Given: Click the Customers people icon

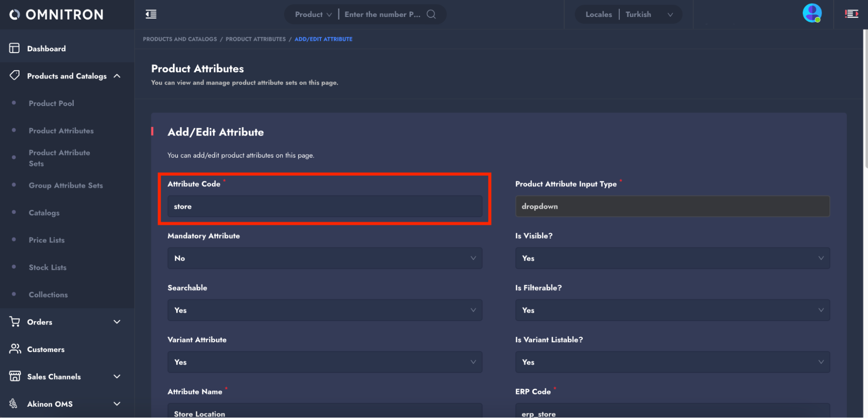Looking at the screenshot, I should [15, 349].
